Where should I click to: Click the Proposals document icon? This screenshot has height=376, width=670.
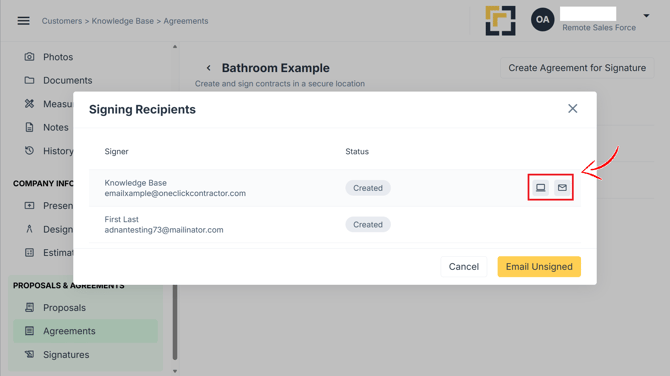pos(29,307)
